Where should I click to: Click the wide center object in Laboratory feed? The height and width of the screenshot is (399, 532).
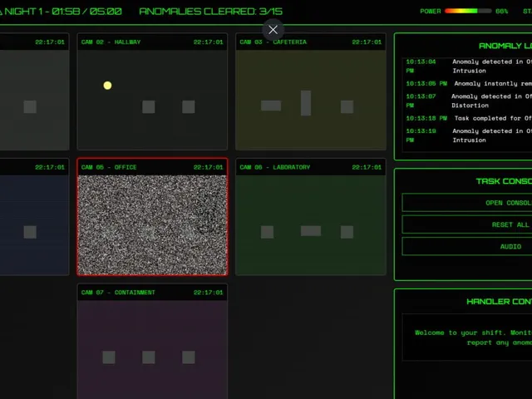(x=311, y=231)
